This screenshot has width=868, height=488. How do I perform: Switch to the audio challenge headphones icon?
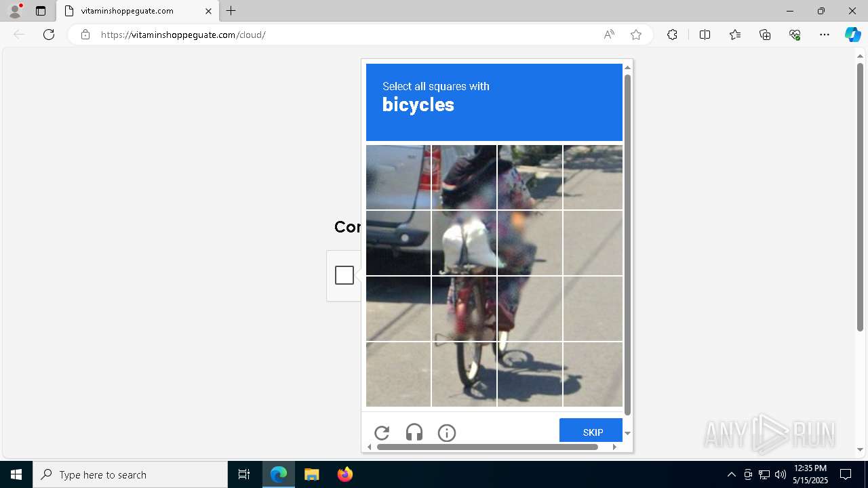(x=414, y=432)
